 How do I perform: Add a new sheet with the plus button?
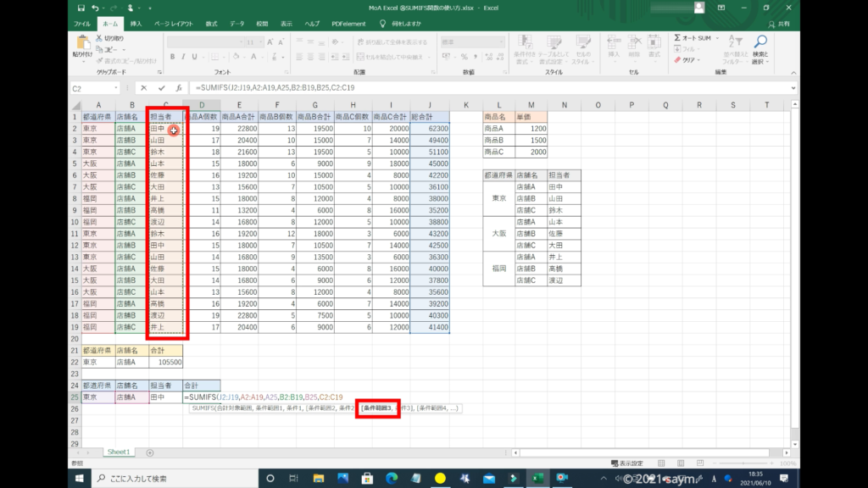[x=150, y=452]
